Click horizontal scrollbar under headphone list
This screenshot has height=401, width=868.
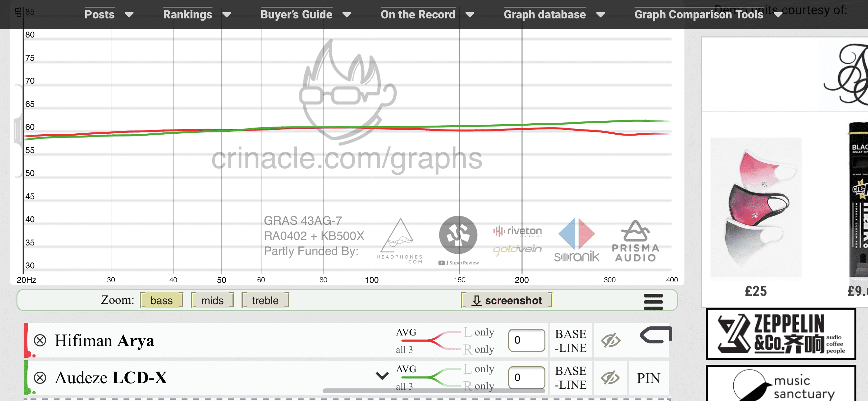point(434,391)
